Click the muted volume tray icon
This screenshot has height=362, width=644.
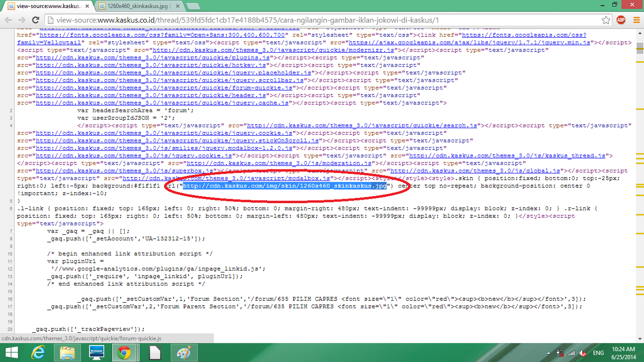584,353
